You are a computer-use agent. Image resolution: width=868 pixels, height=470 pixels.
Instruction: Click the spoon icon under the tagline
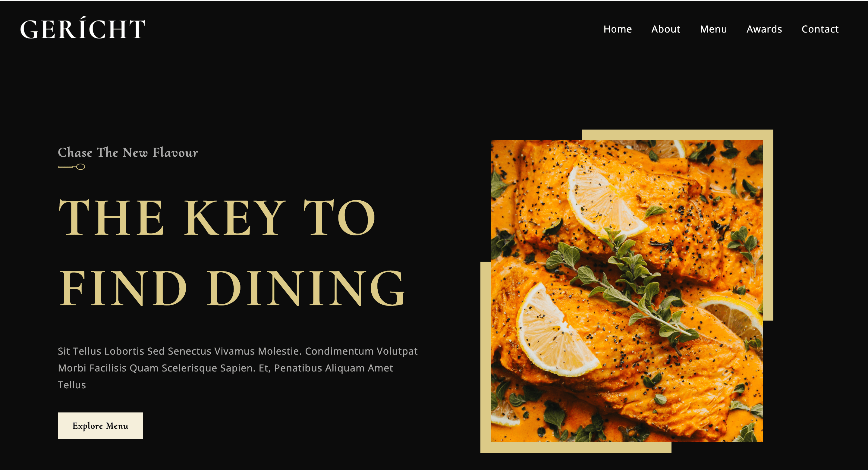tap(71, 167)
